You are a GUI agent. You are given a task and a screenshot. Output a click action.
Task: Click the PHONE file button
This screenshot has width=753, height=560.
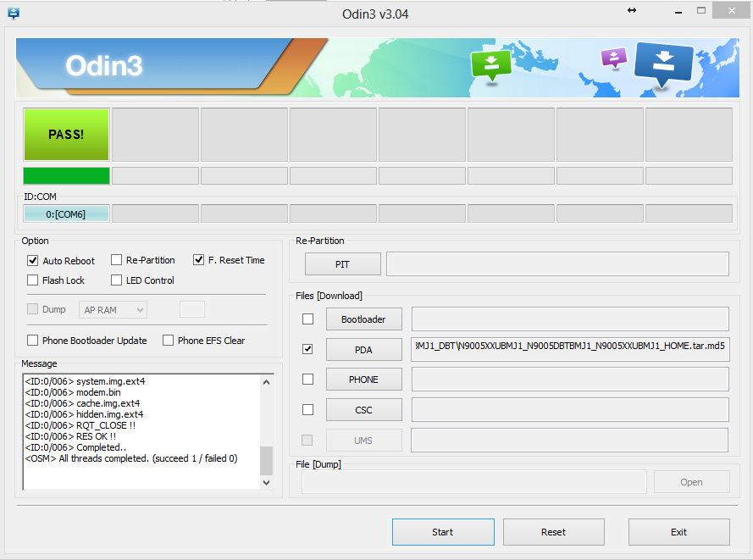[364, 380]
